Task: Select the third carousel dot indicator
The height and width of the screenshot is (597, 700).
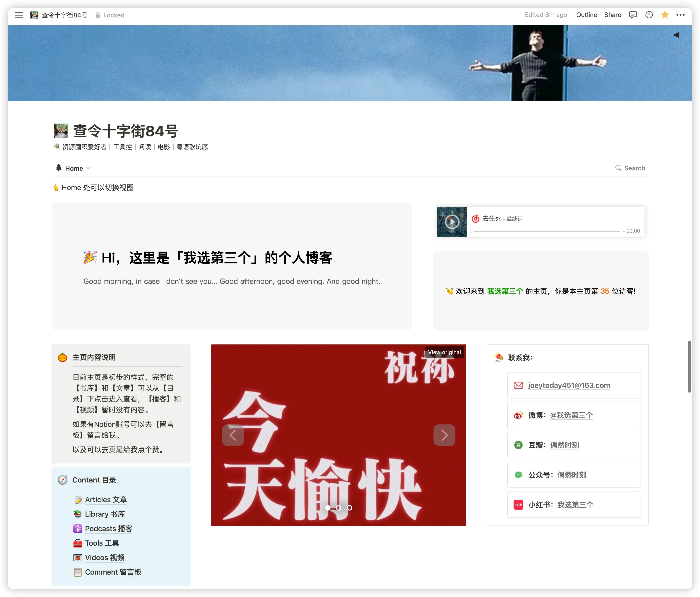Action: 350,508
